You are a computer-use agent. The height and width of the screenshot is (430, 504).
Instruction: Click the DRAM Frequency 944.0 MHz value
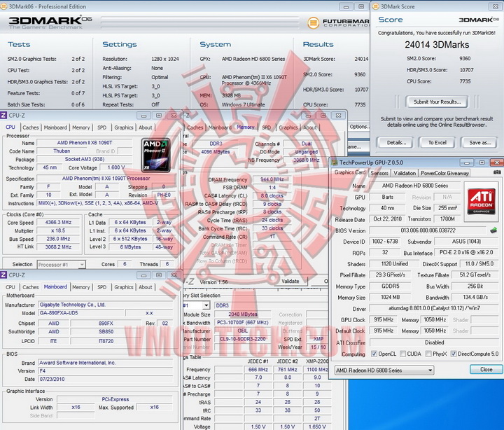(x=272, y=179)
